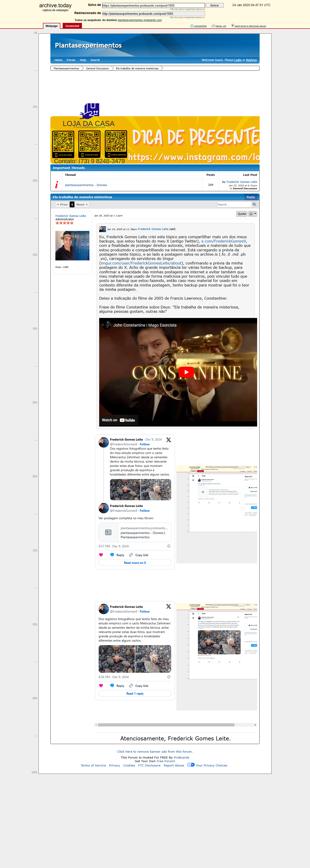The image size is (310, 868).
Task: Click the red info icon in Important Threads
Action: click(56, 185)
